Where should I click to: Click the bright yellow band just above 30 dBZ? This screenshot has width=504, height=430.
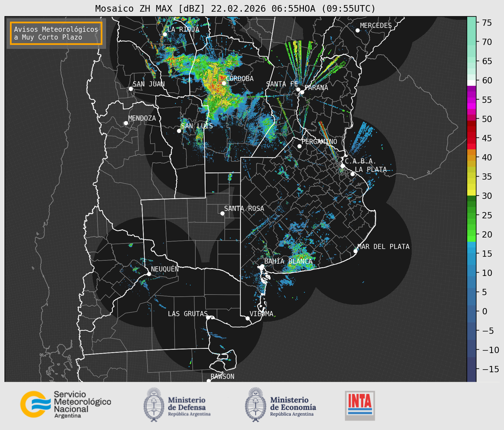pyautogui.click(x=471, y=193)
